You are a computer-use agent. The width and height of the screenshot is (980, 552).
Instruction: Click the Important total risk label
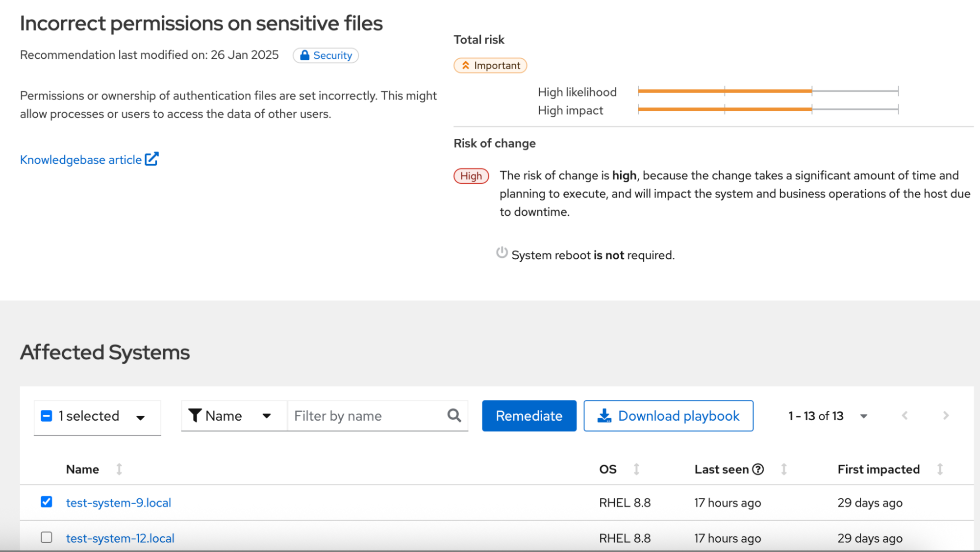tap(490, 66)
